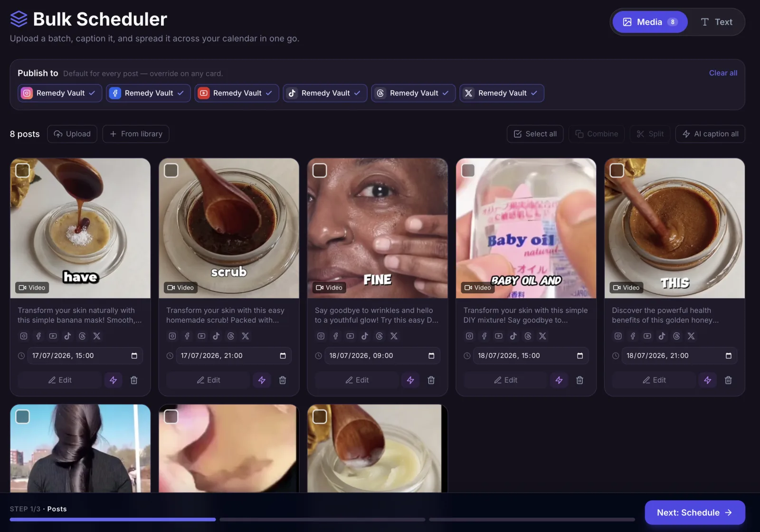Toggle the X Remedy Vault chip
760x532 pixels.
tap(502, 93)
